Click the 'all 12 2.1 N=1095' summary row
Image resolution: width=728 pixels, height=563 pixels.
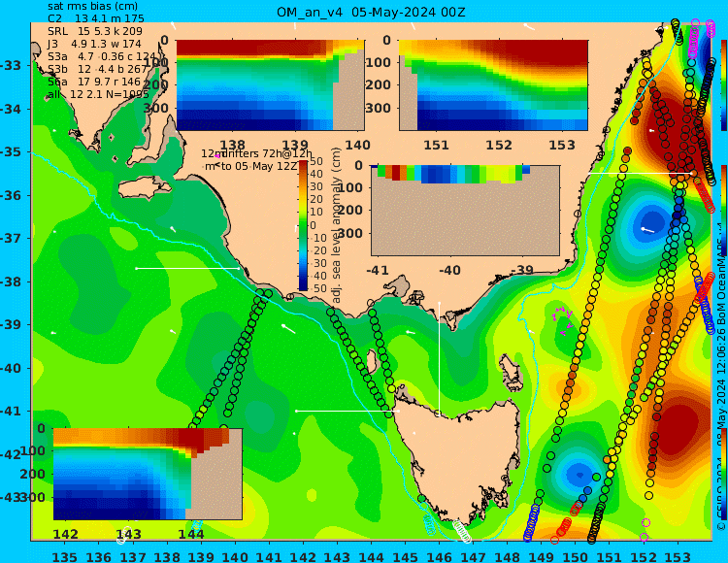pyautogui.click(x=98, y=94)
